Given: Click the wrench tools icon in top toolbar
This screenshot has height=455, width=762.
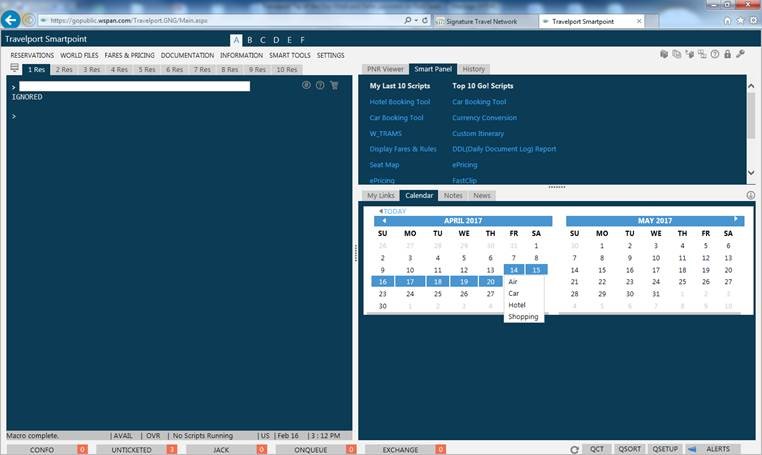Looking at the screenshot, I should point(740,54).
